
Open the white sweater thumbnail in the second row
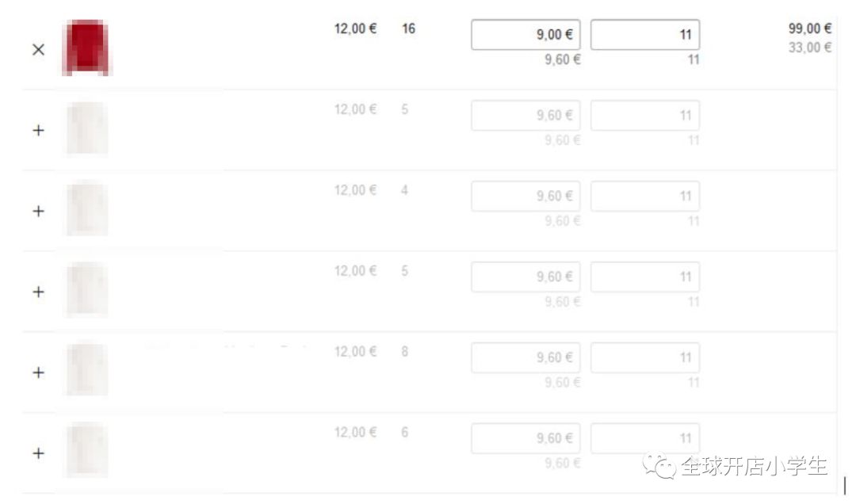[x=86, y=129]
